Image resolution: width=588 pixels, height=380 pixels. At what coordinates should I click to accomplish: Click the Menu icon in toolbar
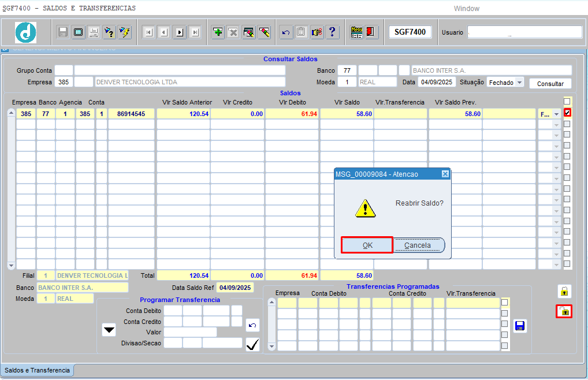(x=357, y=32)
